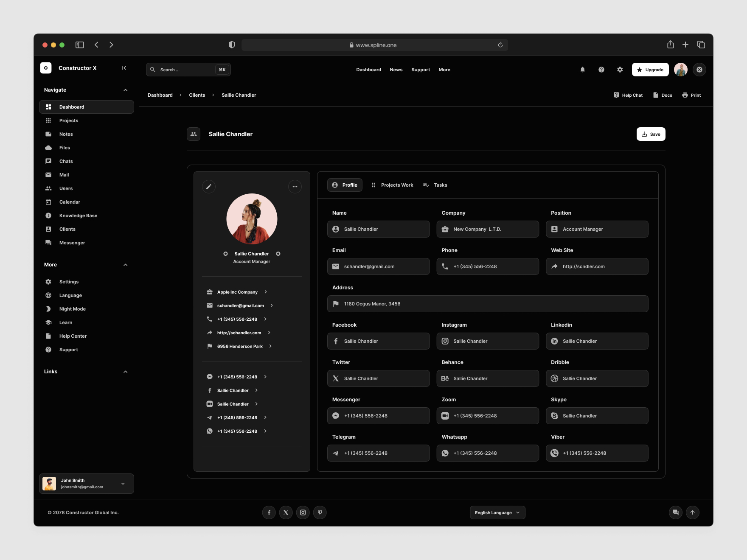Click the browser sidebar toggle icon
Viewport: 747px width, 560px height.
[80, 45]
